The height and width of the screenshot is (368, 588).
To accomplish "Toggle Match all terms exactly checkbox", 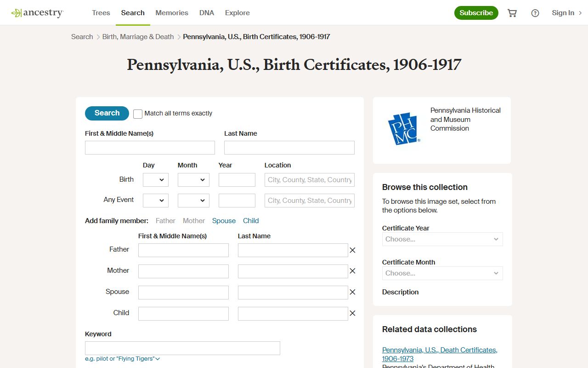I will pyautogui.click(x=138, y=114).
